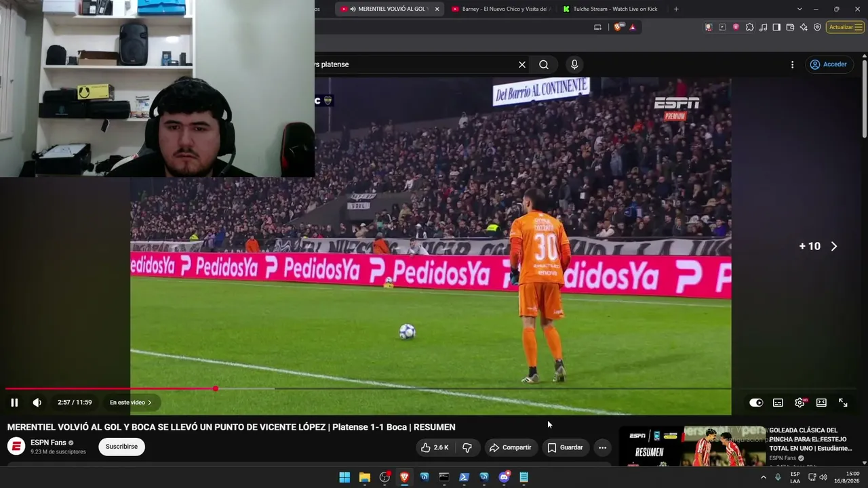
Task: Click the YouTube search magnifier button
Action: pyautogui.click(x=544, y=64)
